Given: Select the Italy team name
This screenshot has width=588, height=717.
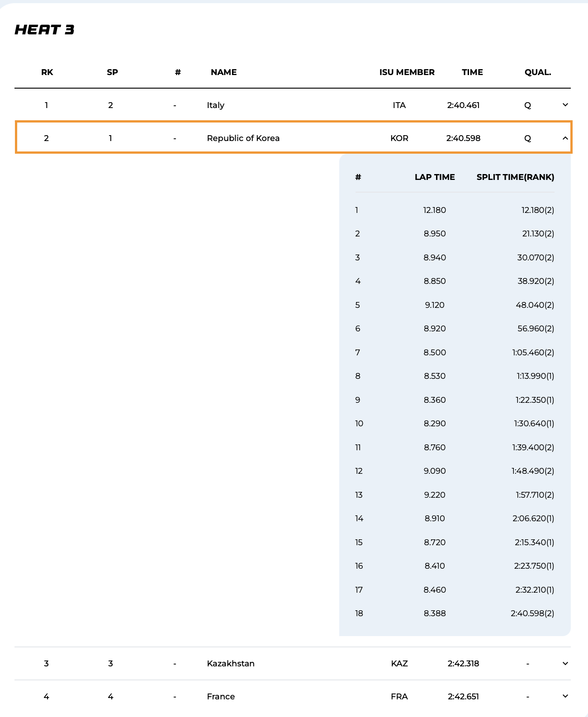Looking at the screenshot, I should point(215,105).
